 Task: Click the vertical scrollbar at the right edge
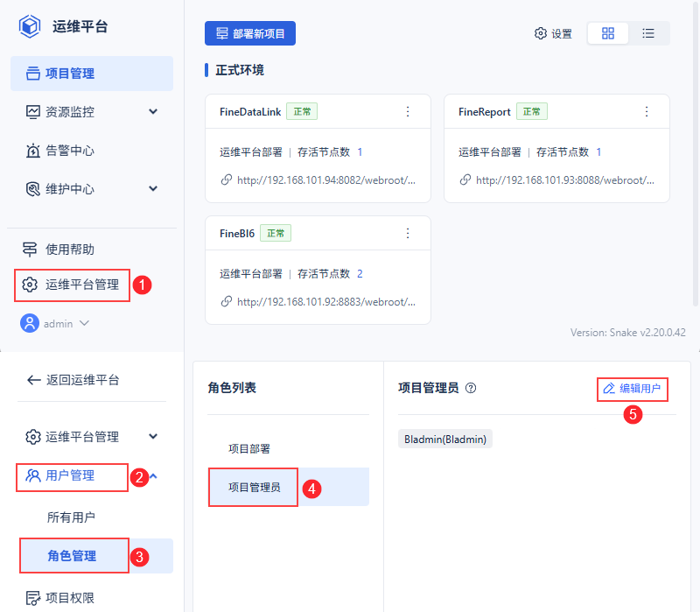point(696,152)
